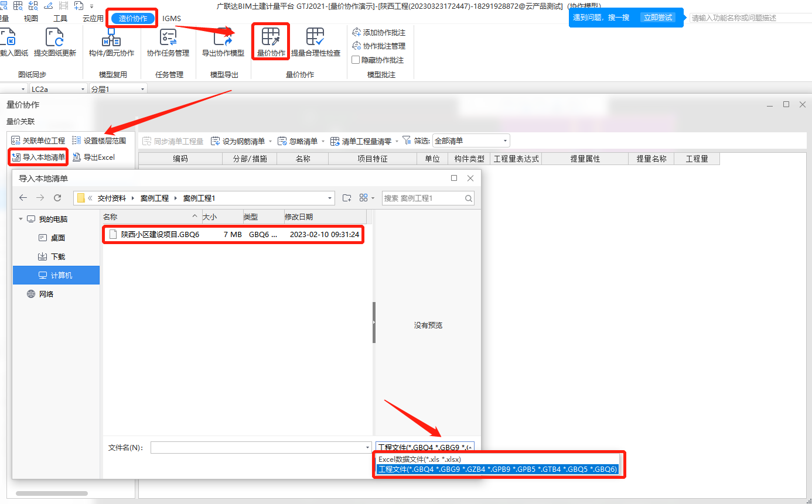This screenshot has height=504, width=812.
Task: Open the IGMS tab
Action: point(172,19)
